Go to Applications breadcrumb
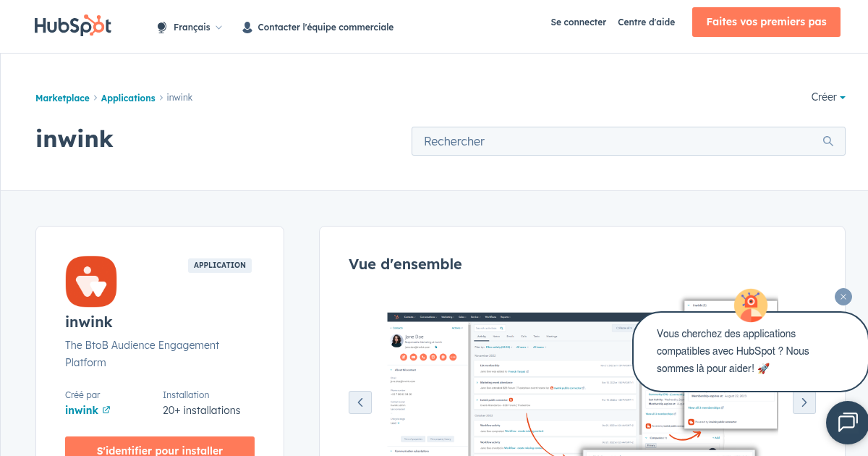 click(128, 98)
